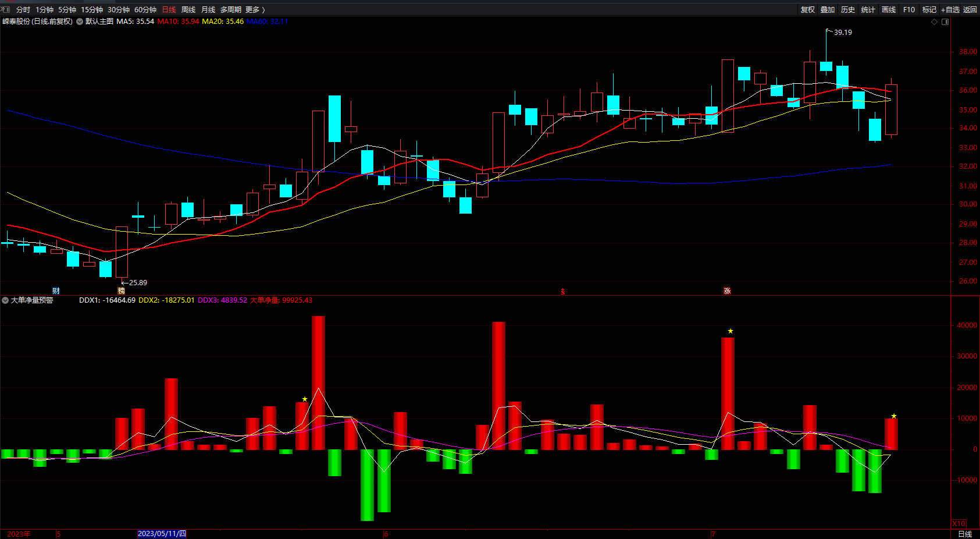Click the 2023年 label on the time axis
Viewport: 980px width, 539px height.
pos(19,534)
